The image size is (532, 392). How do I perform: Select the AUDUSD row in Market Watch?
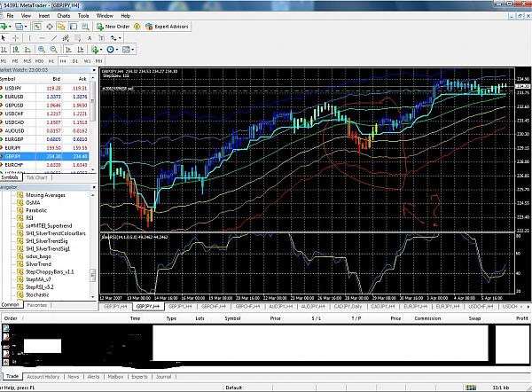pyautogui.click(x=45, y=130)
